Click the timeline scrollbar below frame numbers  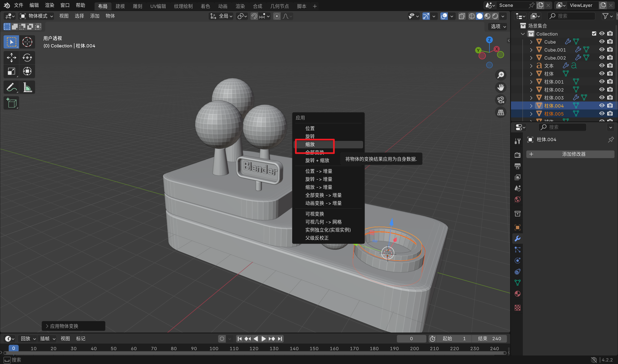click(254, 353)
